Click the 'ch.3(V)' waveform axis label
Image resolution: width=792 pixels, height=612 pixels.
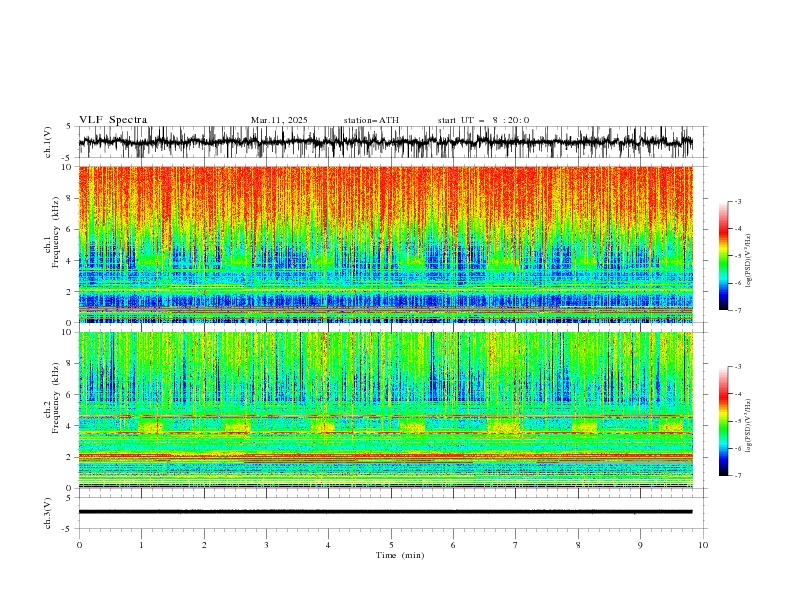pyautogui.click(x=48, y=513)
